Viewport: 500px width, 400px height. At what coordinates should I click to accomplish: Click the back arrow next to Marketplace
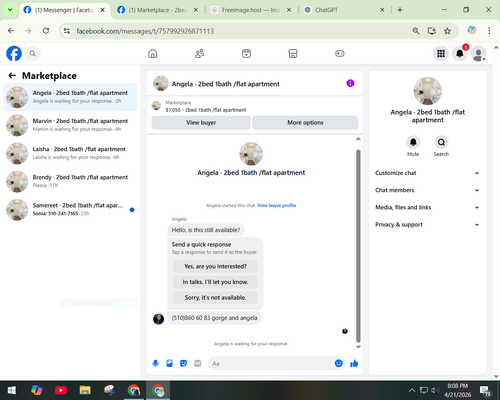pyautogui.click(x=12, y=76)
